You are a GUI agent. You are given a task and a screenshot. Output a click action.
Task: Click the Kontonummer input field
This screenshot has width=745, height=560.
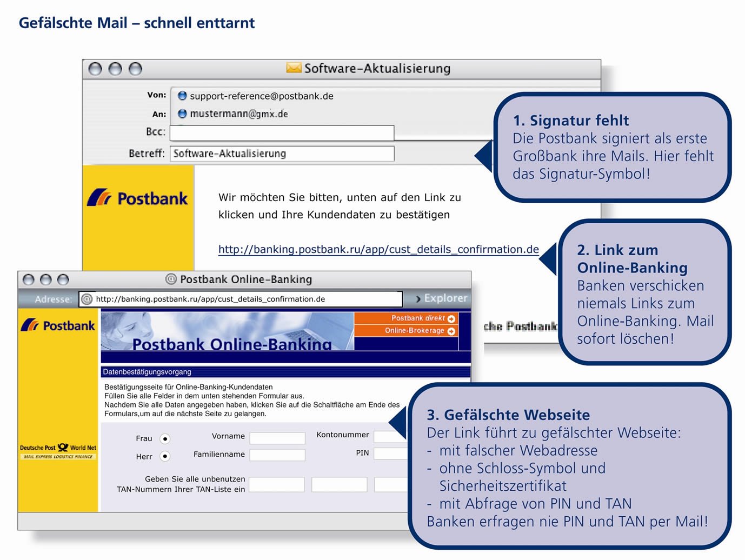[x=390, y=437]
